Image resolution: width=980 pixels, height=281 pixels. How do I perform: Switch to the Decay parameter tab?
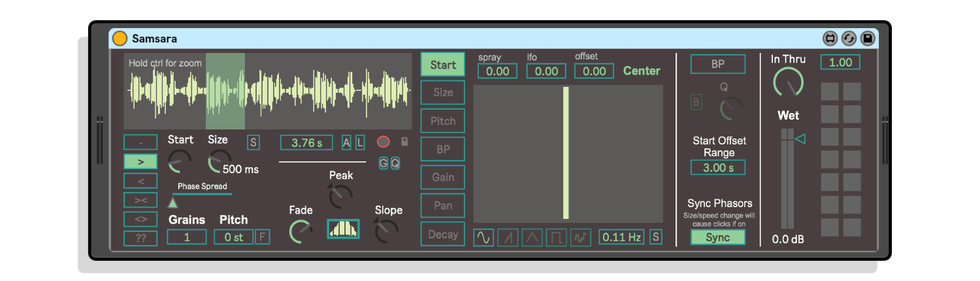click(x=442, y=234)
